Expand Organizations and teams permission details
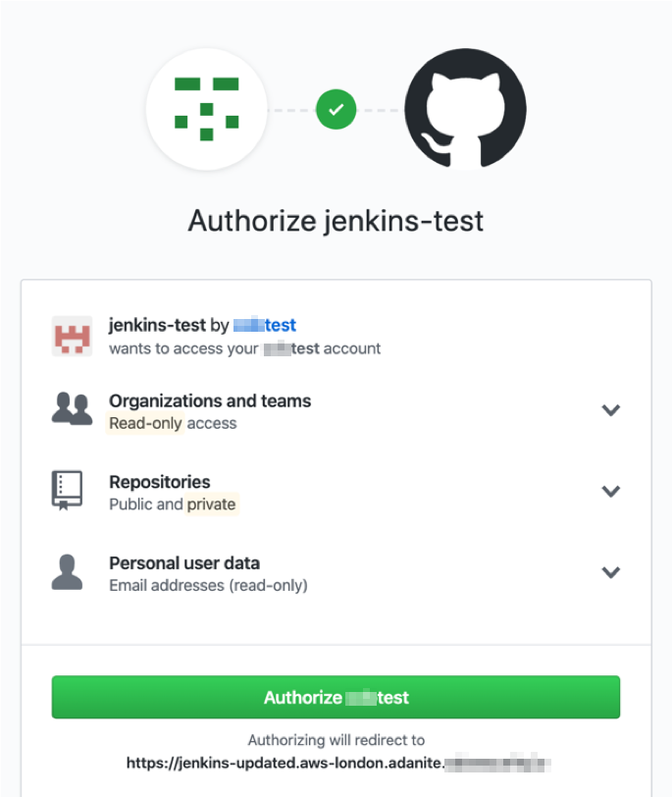 [x=610, y=409]
